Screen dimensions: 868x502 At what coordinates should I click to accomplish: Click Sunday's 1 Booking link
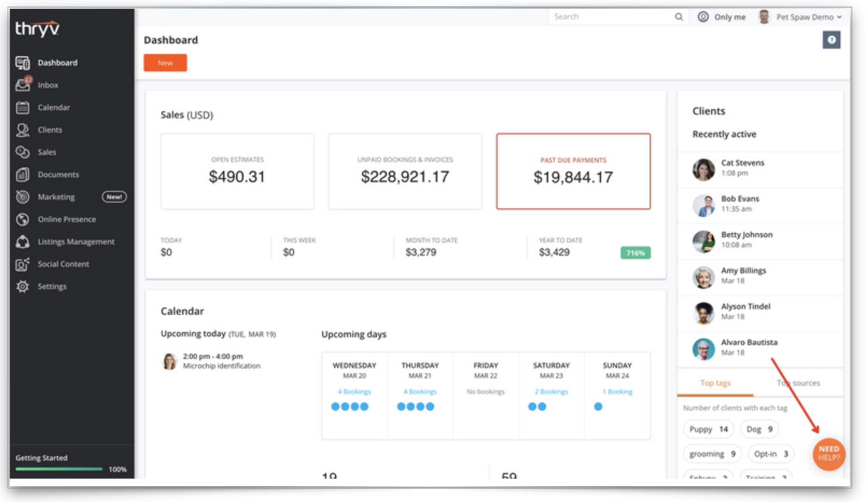point(617,392)
